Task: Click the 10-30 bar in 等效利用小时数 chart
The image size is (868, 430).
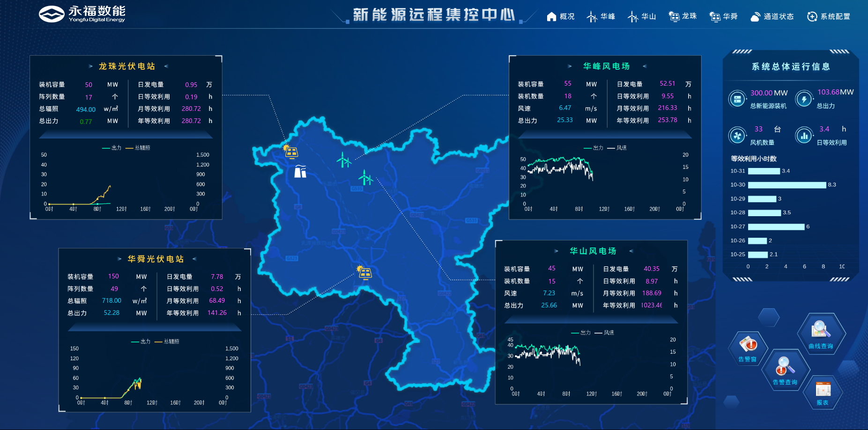Action: pos(786,185)
